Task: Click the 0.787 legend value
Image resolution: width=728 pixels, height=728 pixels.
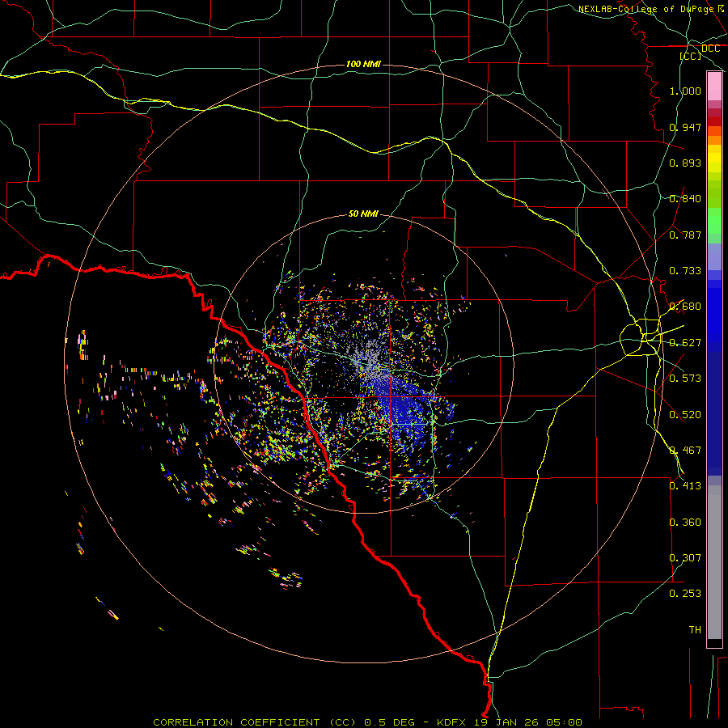Action: [x=685, y=235]
